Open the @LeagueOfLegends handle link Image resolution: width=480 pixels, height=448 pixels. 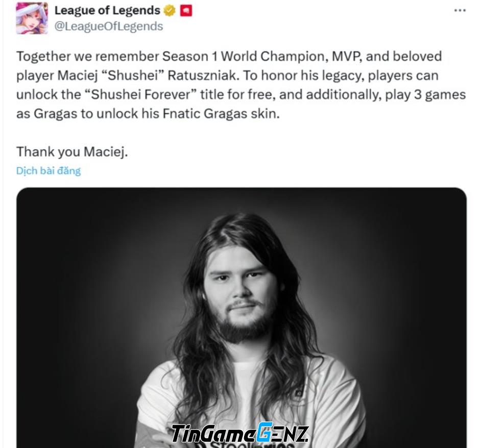click(109, 26)
